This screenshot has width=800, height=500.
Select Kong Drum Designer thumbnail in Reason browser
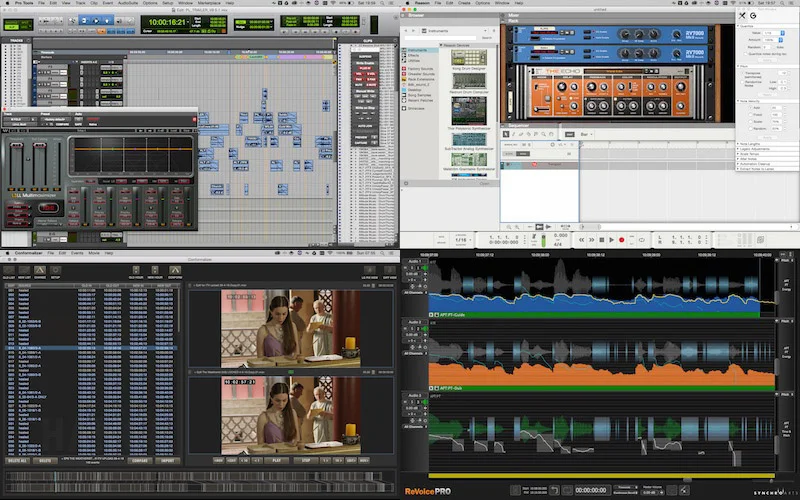point(468,57)
